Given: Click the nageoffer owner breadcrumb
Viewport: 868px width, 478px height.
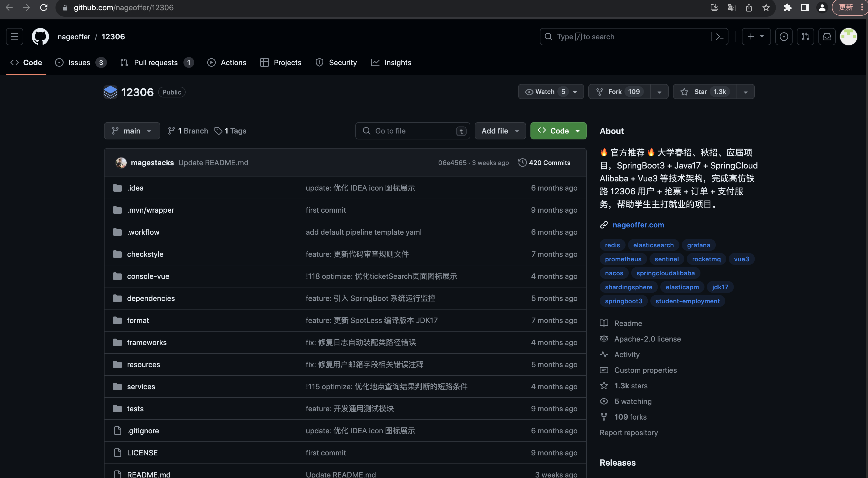Looking at the screenshot, I should coord(74,36).
